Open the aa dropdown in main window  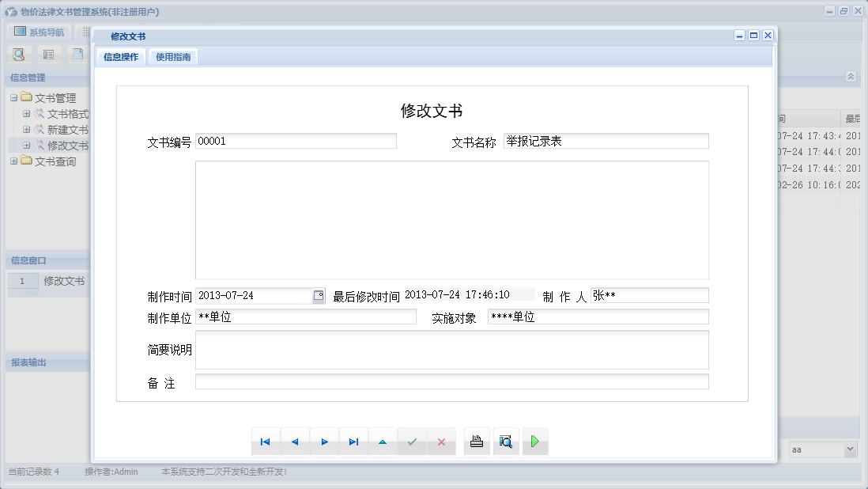(851, 449)
